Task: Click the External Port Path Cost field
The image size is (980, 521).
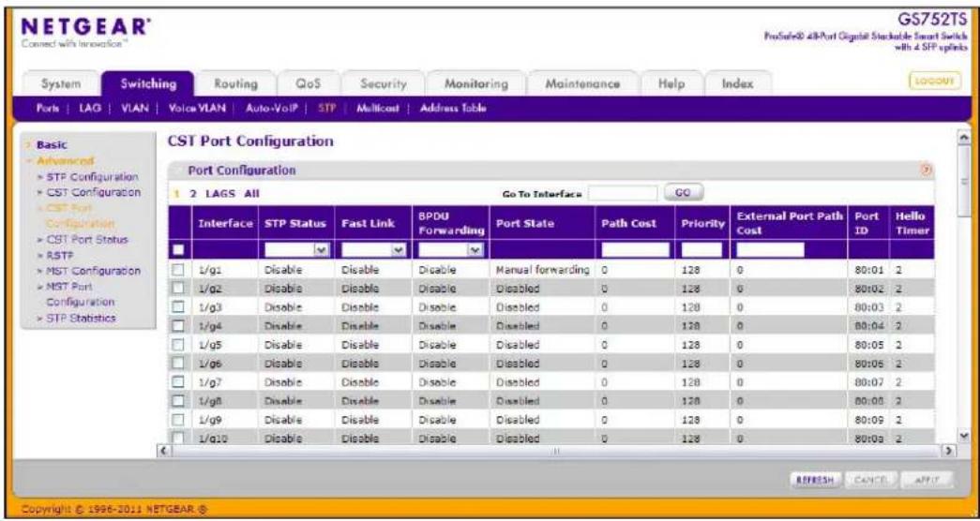Action: point(770,250)
